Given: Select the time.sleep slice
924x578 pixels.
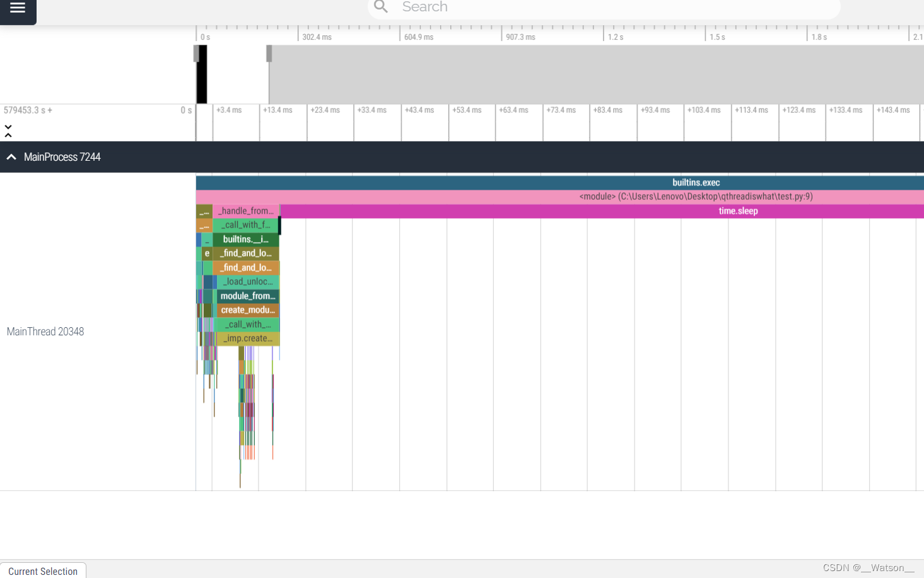Looking at the screenshot, I should point(602,211).
